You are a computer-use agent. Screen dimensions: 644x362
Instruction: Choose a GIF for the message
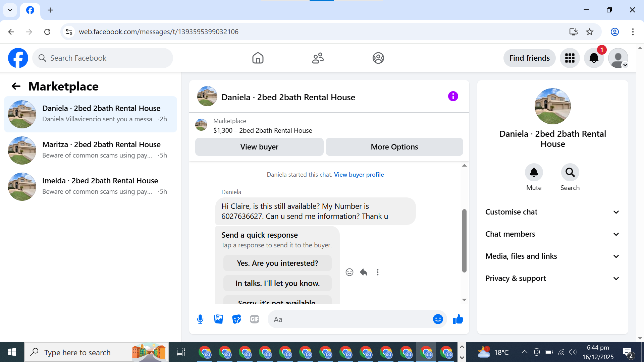(255, 319)
